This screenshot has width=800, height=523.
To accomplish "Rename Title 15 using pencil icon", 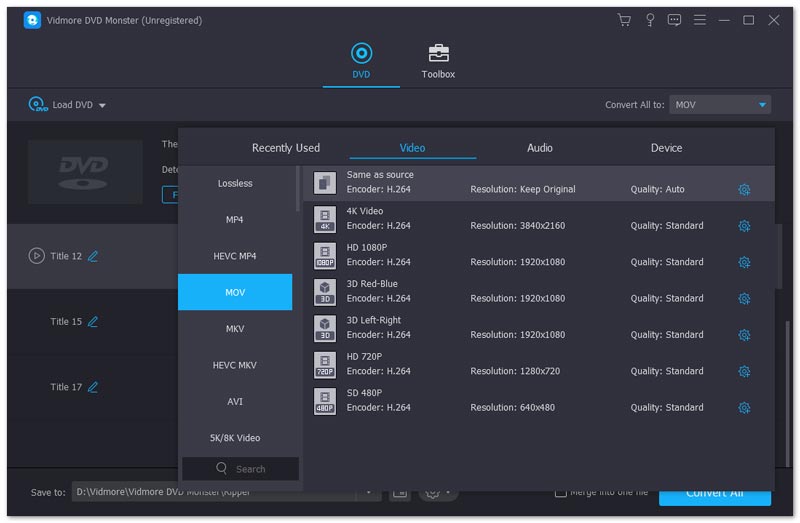I will pos(93,322).
